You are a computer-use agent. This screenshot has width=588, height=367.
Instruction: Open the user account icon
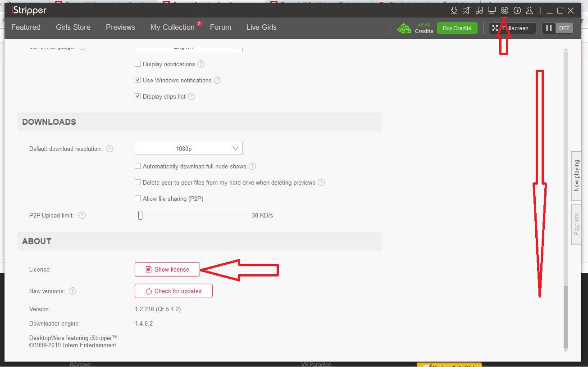click(x=529, y=10)
